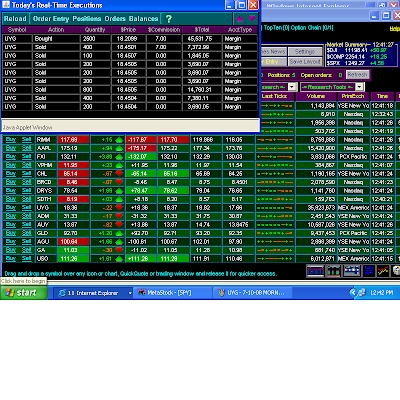Click the green up arrow in USO row
This screenshot has width=400, height=400.
tap(119, 259)
